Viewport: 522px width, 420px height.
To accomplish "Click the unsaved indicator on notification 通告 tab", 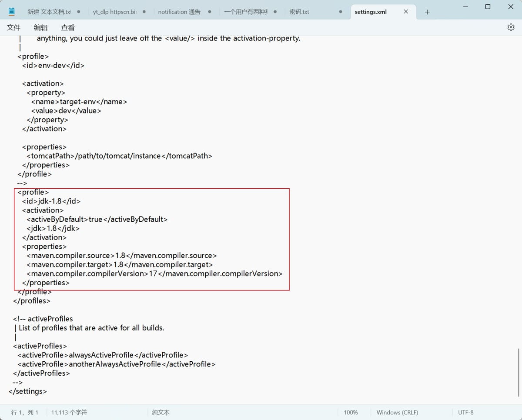I will 209,12.
